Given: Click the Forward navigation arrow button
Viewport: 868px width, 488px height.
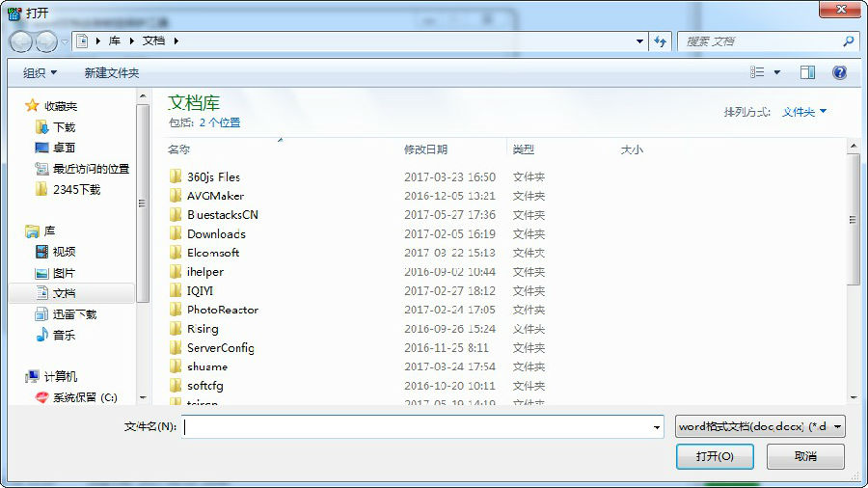Looking at the screenshot, I should [46, 41].
